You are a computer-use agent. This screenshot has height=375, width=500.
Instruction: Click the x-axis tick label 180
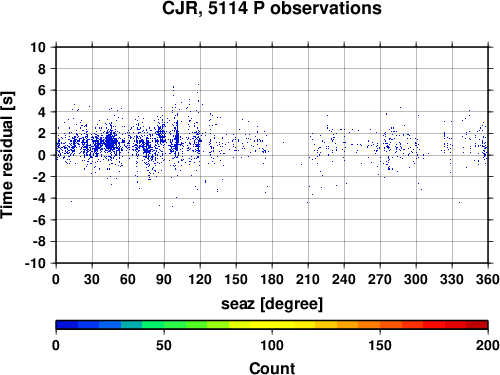click(x=272, y=279)
